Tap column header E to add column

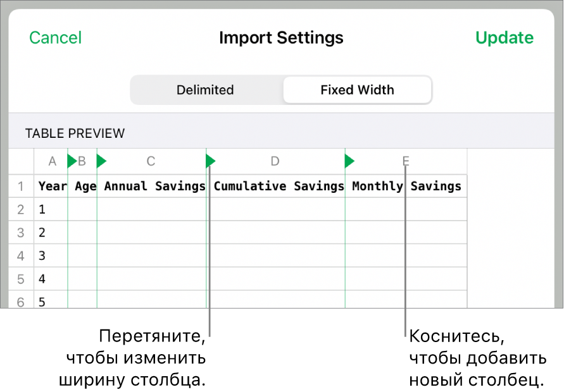406,162
